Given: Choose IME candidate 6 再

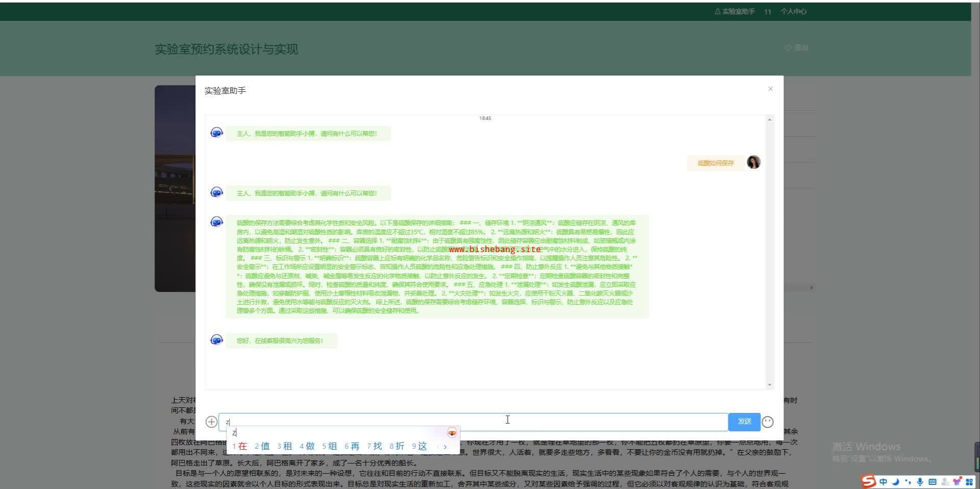Looking at the screenshot, I should pos(352,446).
